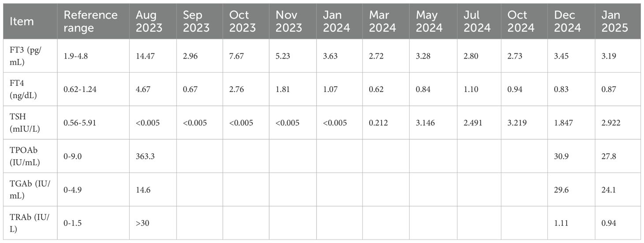Viewport: 644px width, 243px height.
Task: Select the TPOAb value 363.3
Action: click(x=146, y=156)
